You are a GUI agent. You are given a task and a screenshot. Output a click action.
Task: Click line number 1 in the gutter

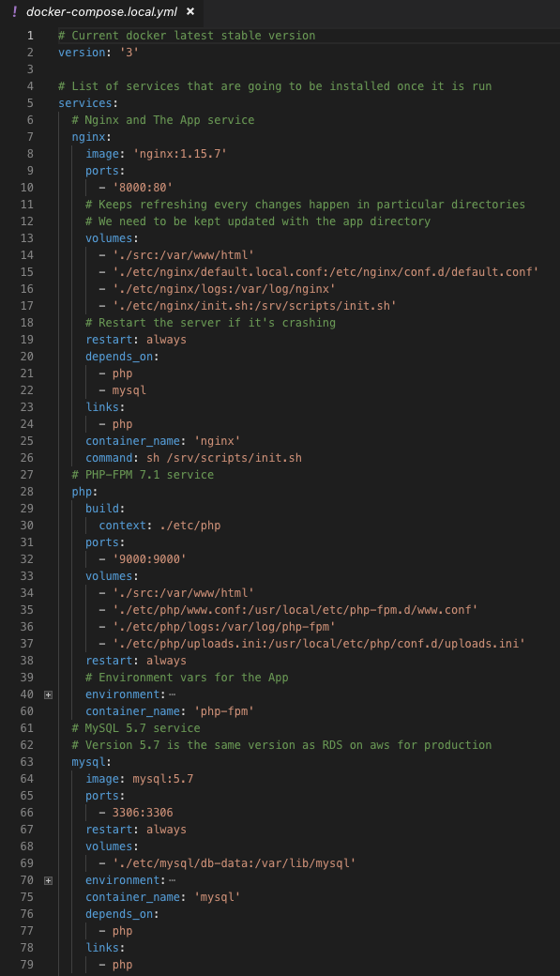pyautogui.click(x=30, y=36)
